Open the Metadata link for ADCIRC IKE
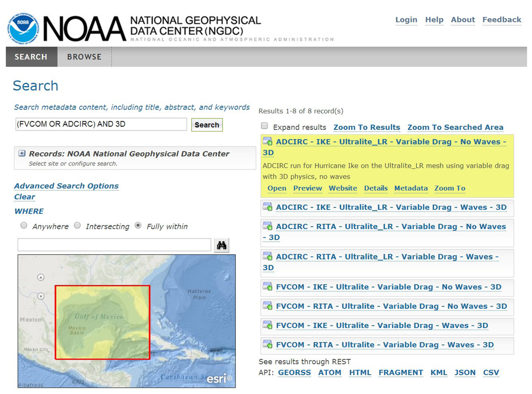Screen dimensions: 532x394 (410, 188)
